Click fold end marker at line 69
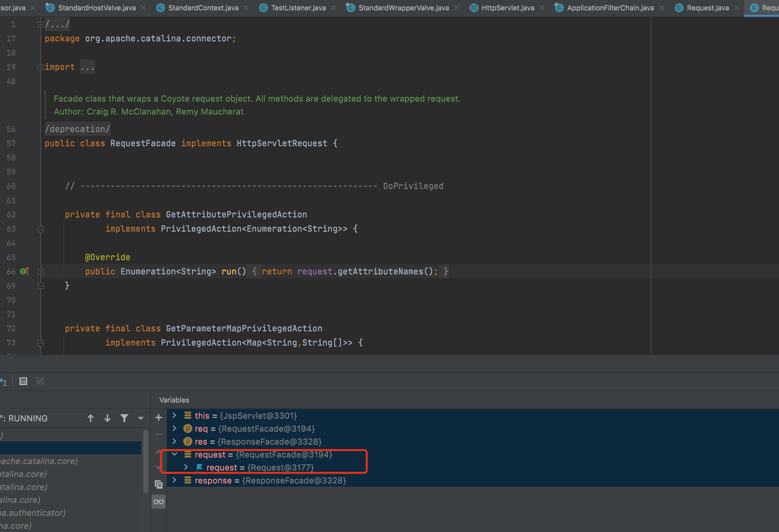The width and height of the screenshot is (779, 532). (x=40, y=285)
